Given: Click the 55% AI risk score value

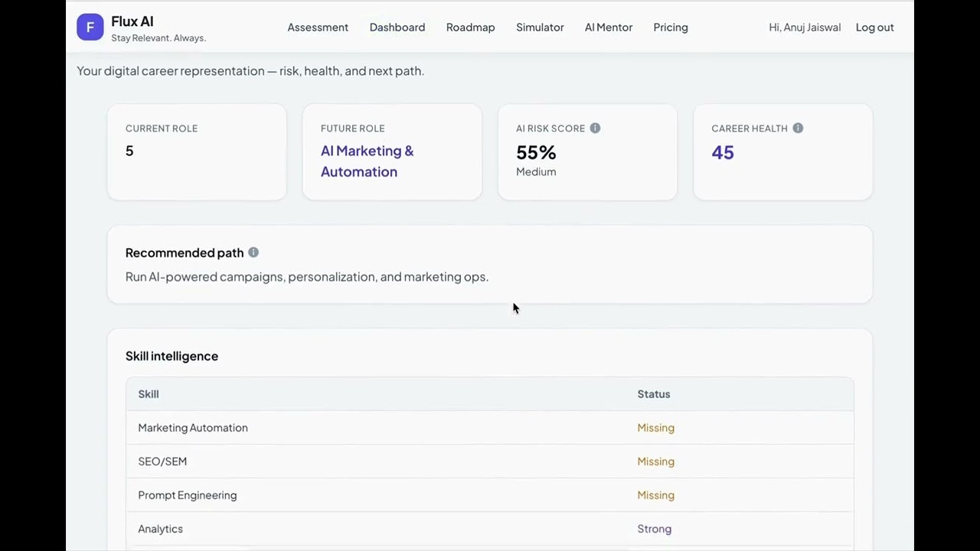Looking at the screenshot, I should pos(536,152).
